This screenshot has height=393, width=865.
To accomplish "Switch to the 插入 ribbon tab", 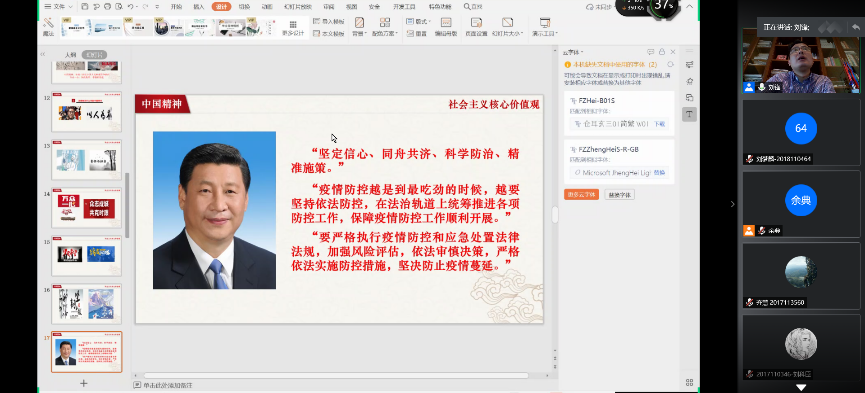I will 199,7.
